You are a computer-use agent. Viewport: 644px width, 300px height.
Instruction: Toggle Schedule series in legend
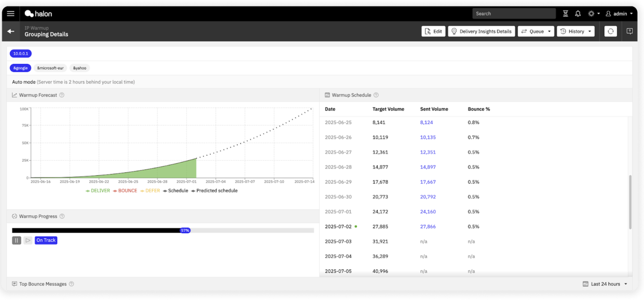(x=176, y=191)
